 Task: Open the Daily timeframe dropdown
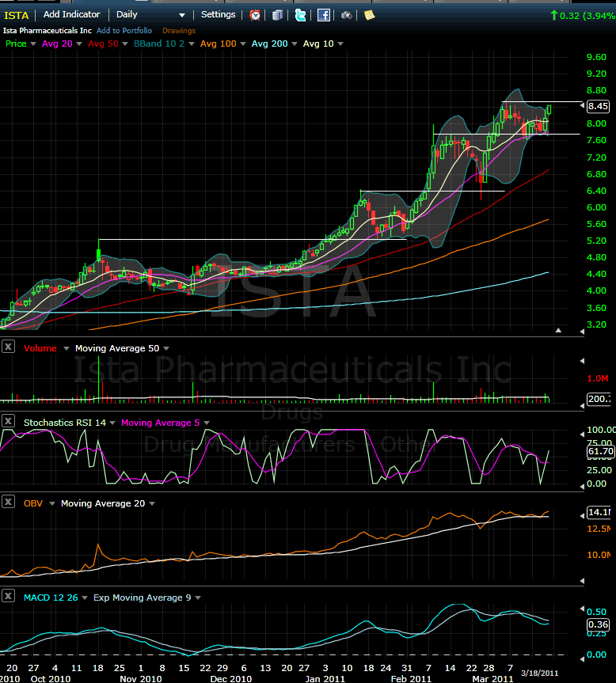tap(181, 15)
